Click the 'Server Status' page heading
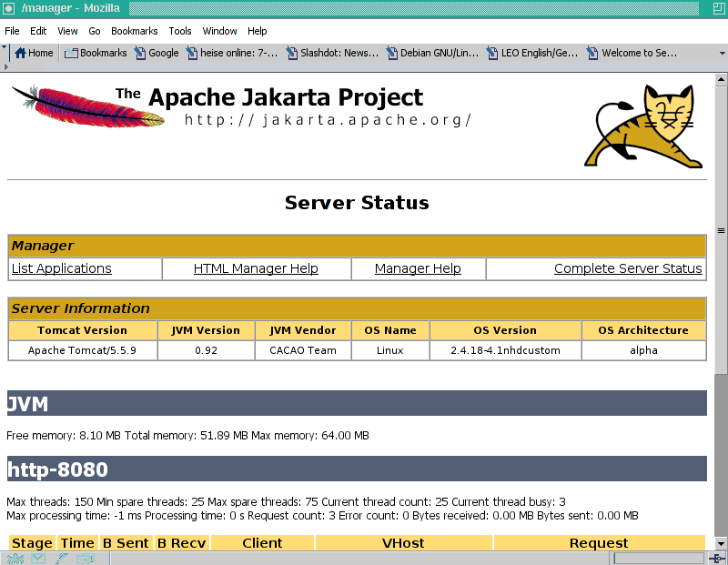Viewport: 728px width, 565px height. click(x=357, y=203)
